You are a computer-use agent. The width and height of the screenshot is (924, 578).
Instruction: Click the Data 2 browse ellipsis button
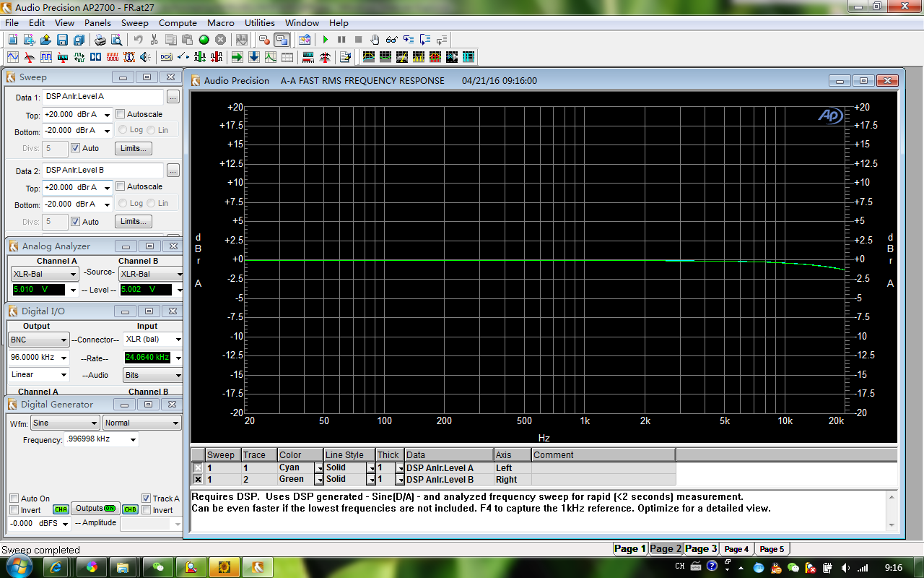coord(173,171)
